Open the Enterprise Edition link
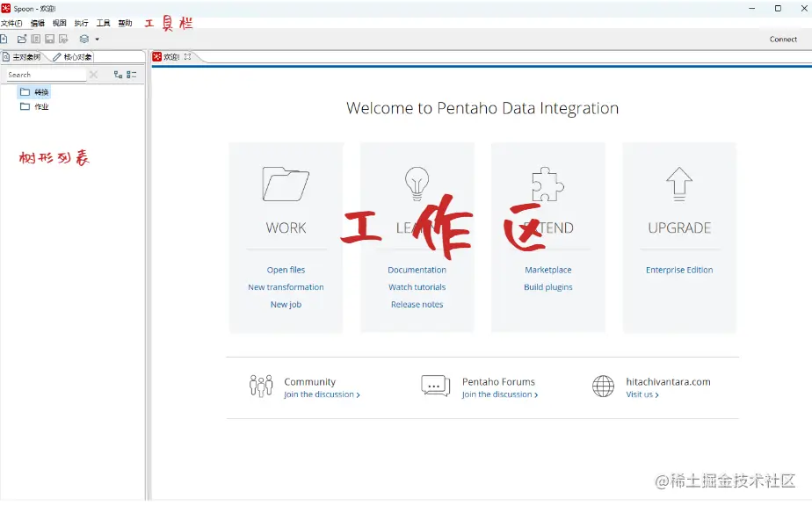Image resolution: width=812 pixels, height=506 pixels. click(x=679, y=270)
